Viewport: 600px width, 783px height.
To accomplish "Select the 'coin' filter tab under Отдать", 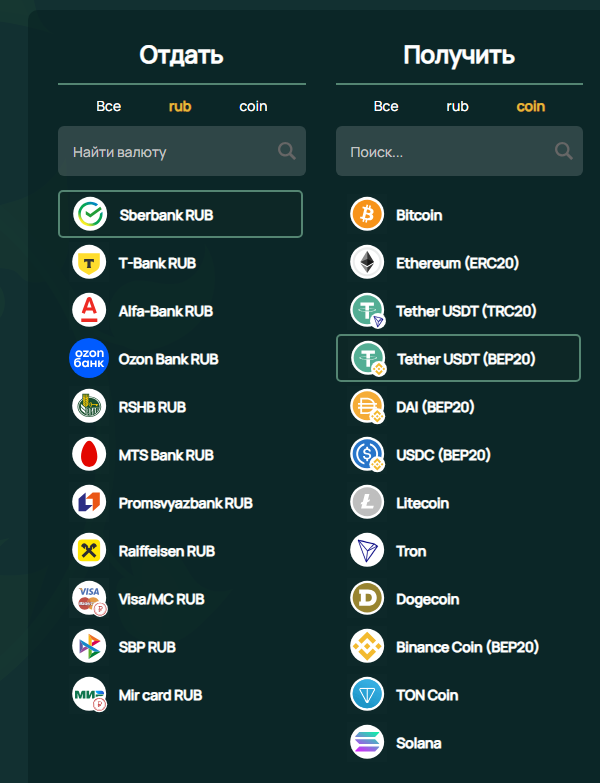I will 253,106.
